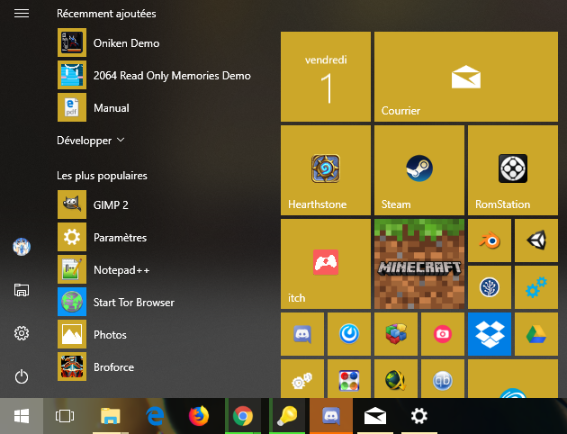Open File Explorer from the Start side rail

point(21,290)
